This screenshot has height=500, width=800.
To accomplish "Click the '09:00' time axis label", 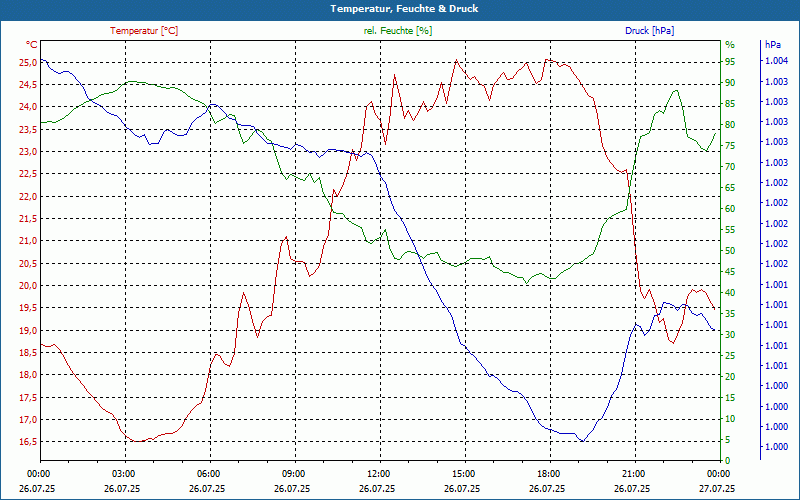I will pyautogui.click(x=292, y=474).
